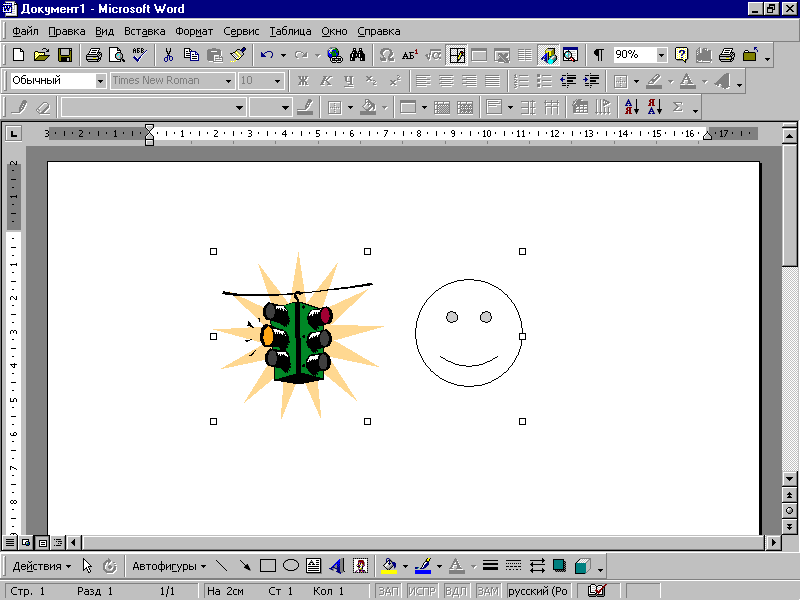Open the Правка menu
This screenshot has width=800, height=600.
pos(67,31)
